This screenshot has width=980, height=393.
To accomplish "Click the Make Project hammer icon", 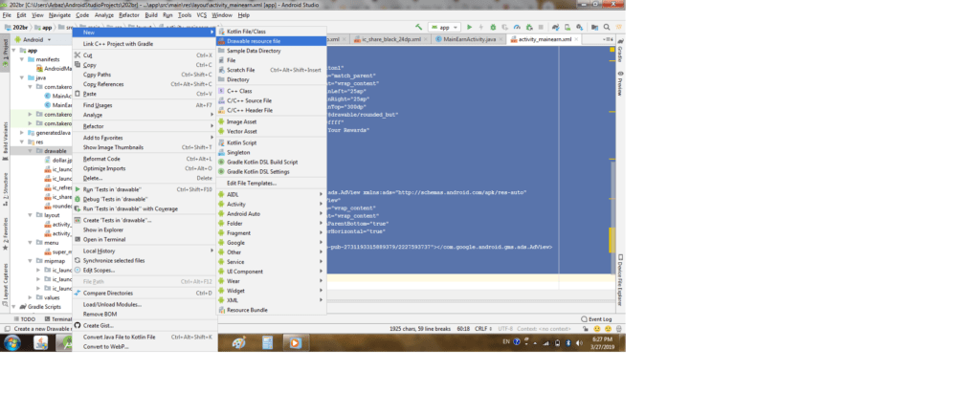I will [x=419, y=28].
